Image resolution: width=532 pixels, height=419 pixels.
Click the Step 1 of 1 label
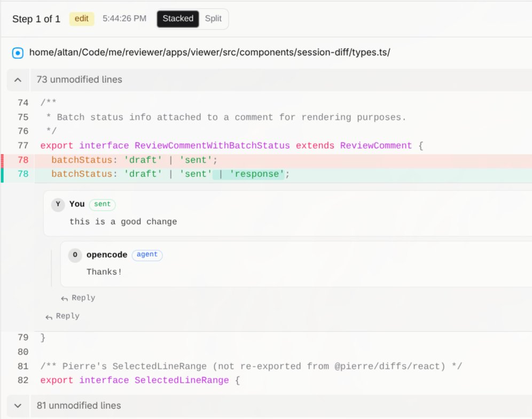36,19
